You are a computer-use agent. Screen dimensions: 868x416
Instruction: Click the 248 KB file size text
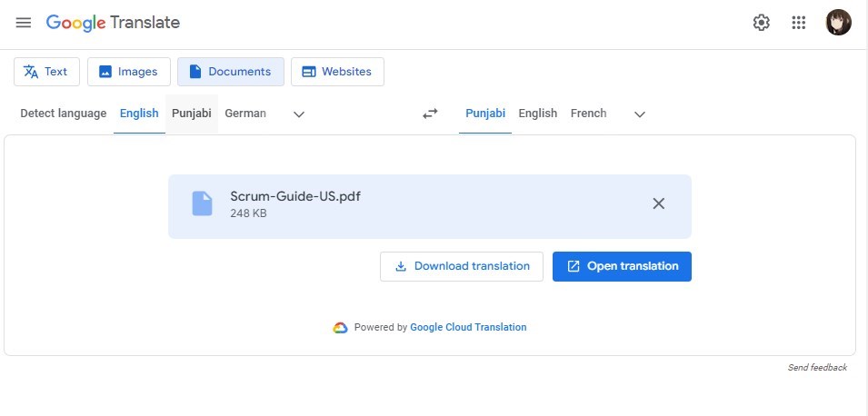click(x=248, y=213)
